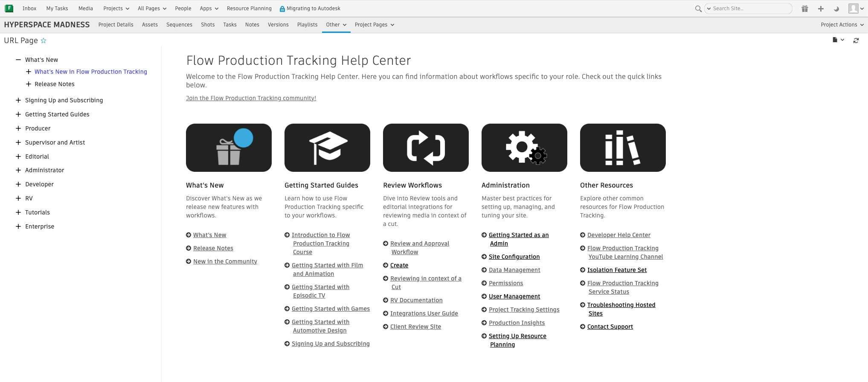This screenshot has height=382, width=868.
Task: Favorite the URL Page with the star icon
Action: tap(44, 41)
